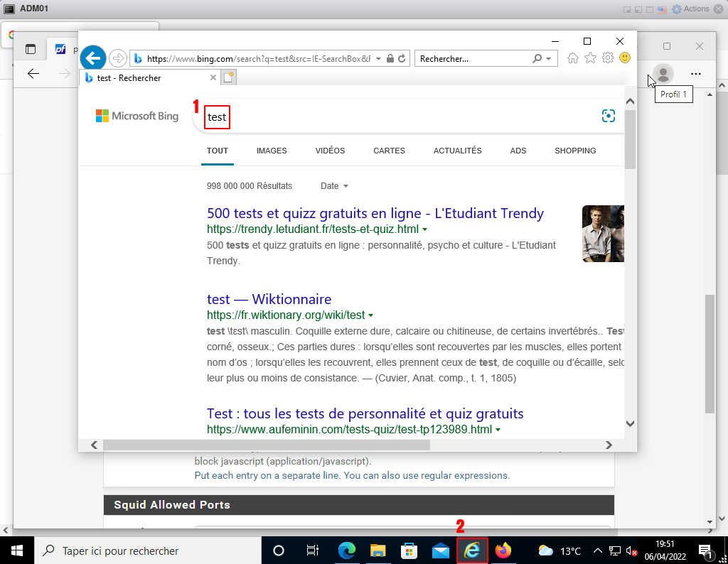
Task: Open the favorites star in Internet Explorer
Action: [590, 58]
